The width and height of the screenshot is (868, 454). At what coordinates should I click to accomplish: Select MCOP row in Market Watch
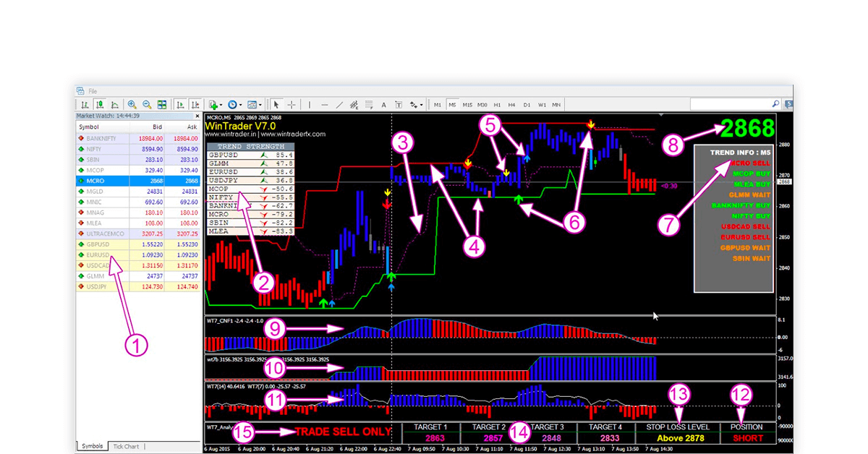(139, 170)
